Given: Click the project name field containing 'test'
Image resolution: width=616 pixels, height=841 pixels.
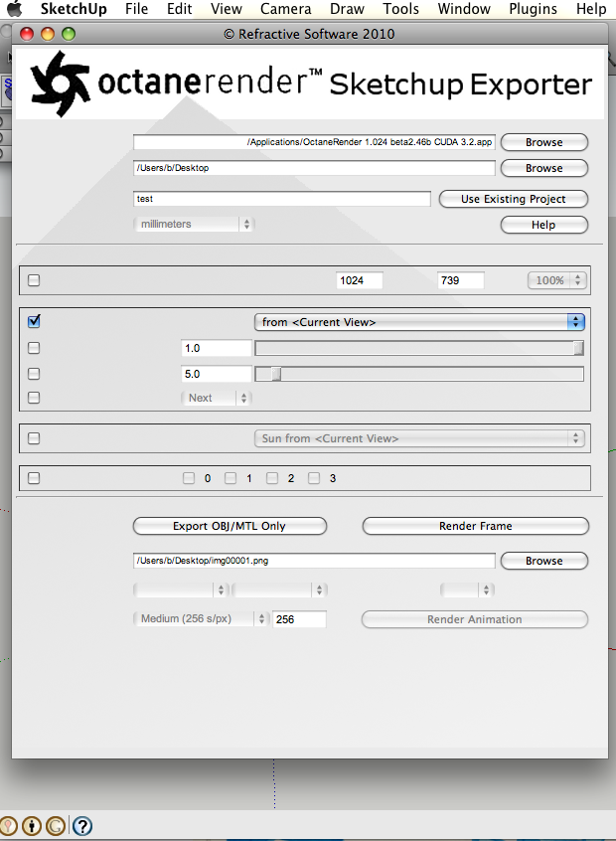Looking at the screenshot, I should pos(282,199).
